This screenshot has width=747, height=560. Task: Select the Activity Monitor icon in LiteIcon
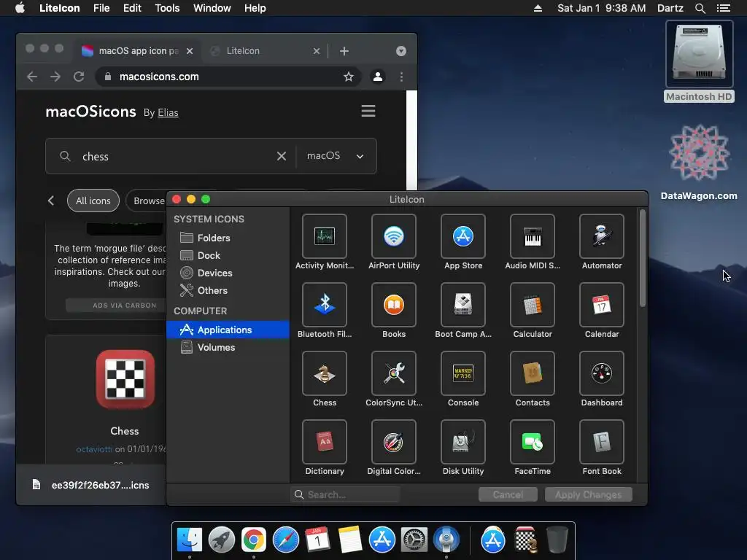[x=325, y=236]
